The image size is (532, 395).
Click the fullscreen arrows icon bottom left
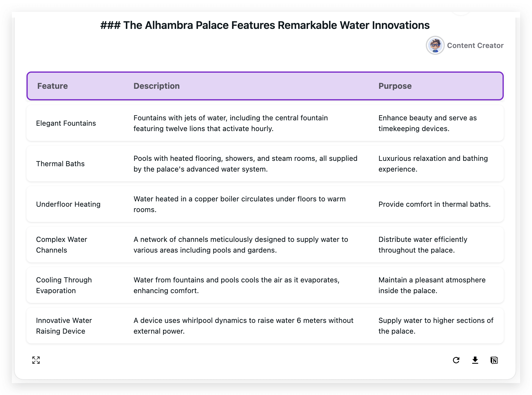(x=36, y=360)
